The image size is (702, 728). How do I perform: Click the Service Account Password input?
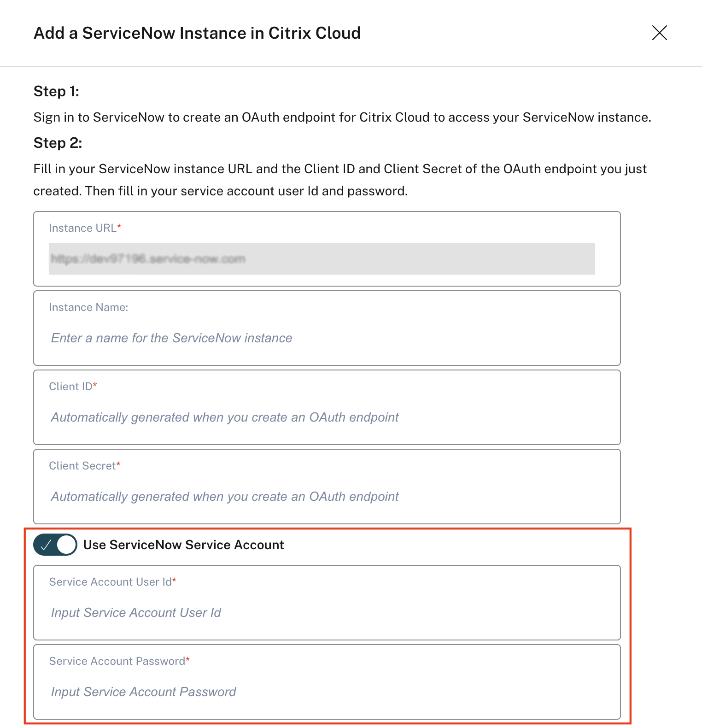[326, 692]
